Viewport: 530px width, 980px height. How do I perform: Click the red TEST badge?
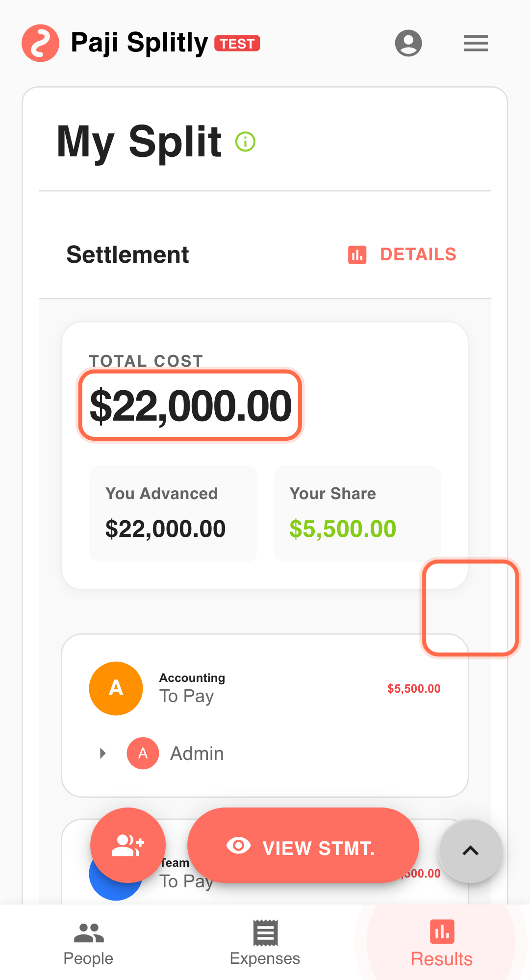[x=237, y=44]
